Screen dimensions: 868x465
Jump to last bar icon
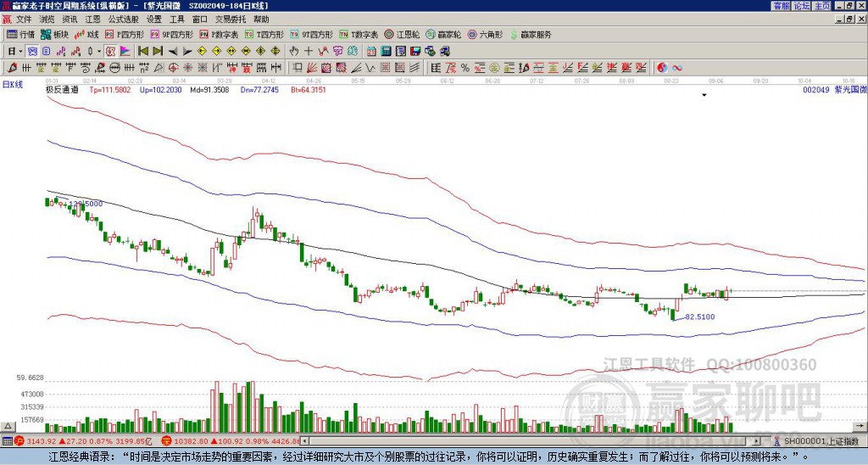[x=158, y=51]
